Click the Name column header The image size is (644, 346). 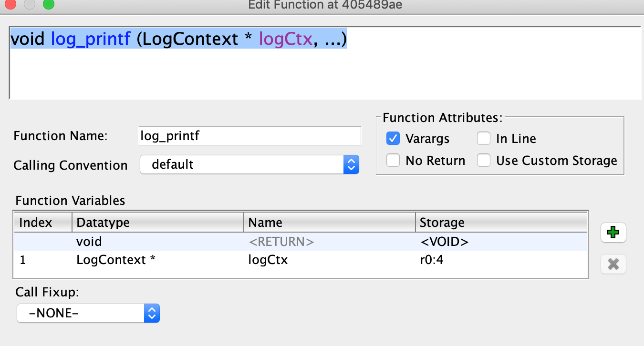point(266,222)
